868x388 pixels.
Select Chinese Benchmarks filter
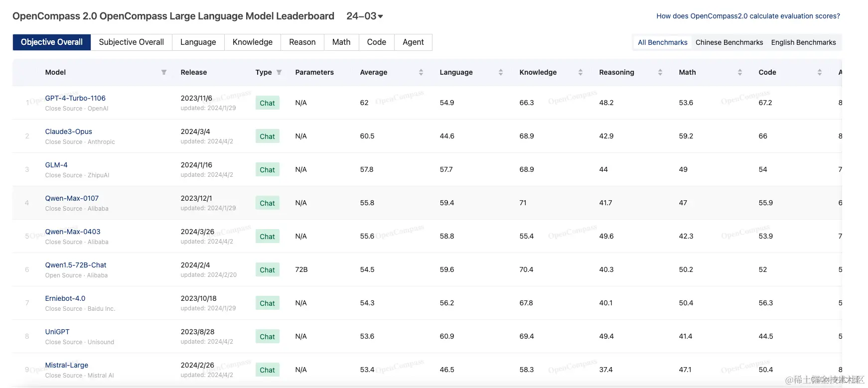729,42
